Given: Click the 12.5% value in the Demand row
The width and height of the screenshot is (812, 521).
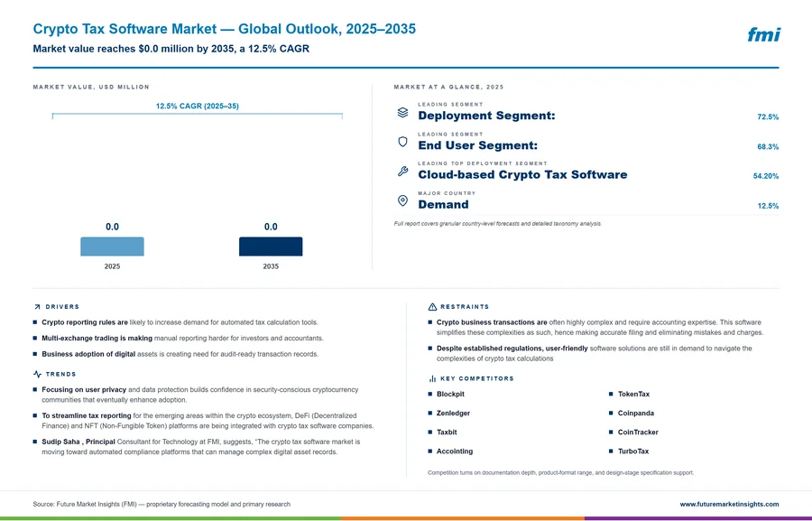Looking at the screenshot, I should coord(768,206).
